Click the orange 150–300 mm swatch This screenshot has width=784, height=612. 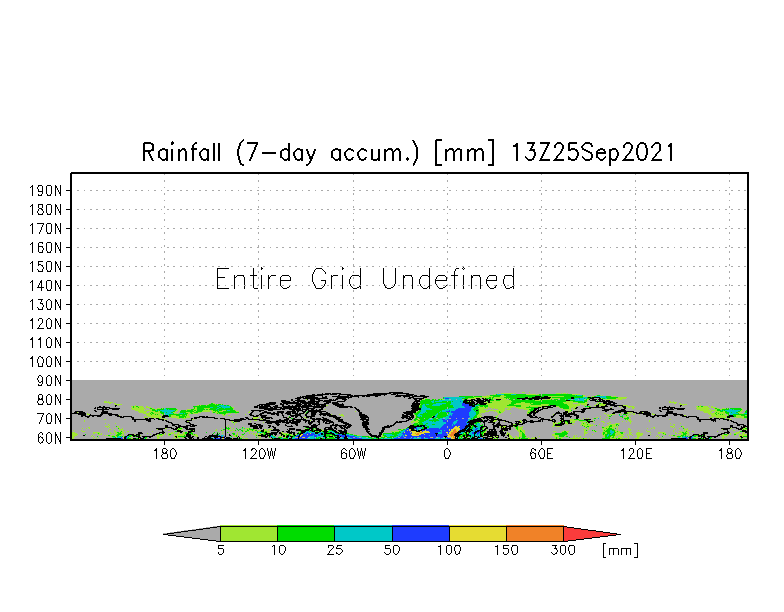(x=535, y=534)
